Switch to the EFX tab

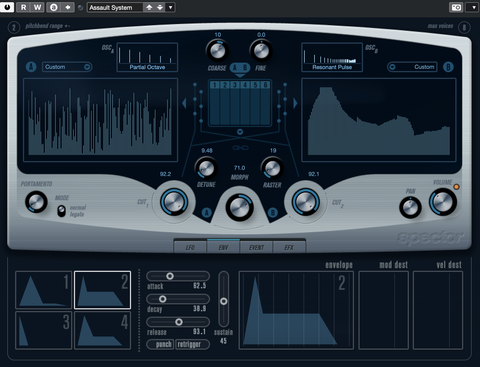[289, 247]
